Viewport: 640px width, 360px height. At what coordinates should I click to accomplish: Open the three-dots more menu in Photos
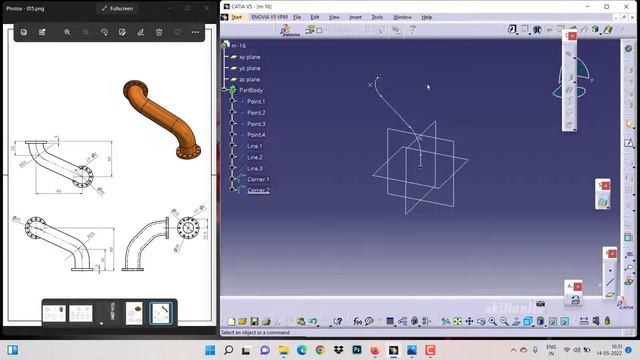tap(196, 32)
